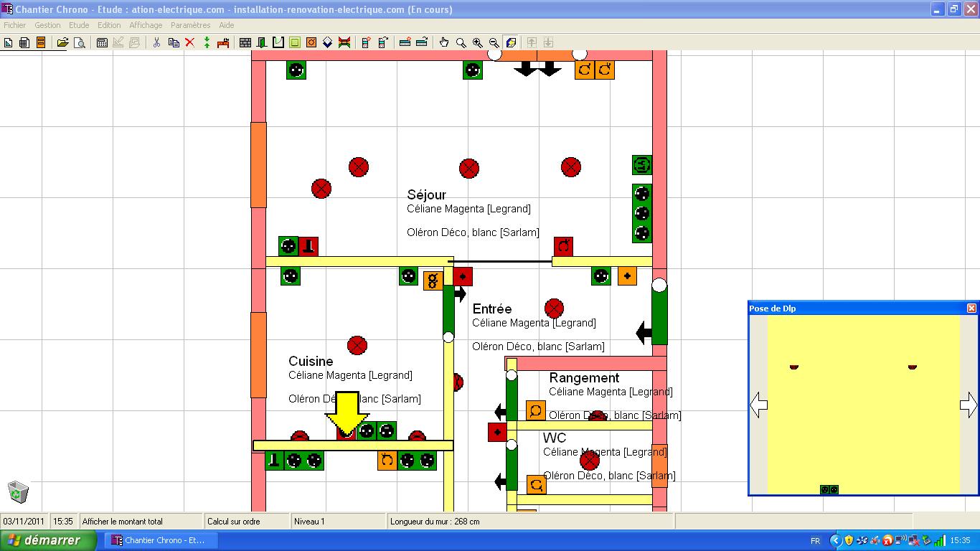Click 'Afficher le montant total' in the status bar
The image size is (980, 551).
point(123,522)
